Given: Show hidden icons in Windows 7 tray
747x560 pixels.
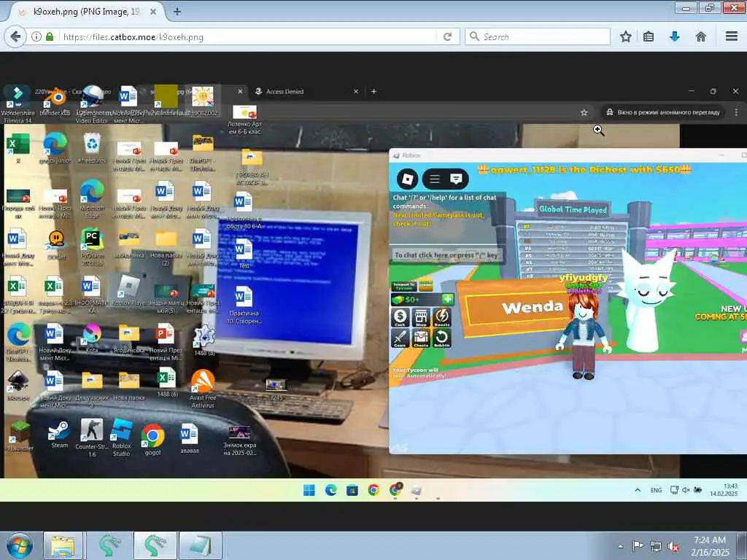Looking at the screenshot, I should point(620,546).
